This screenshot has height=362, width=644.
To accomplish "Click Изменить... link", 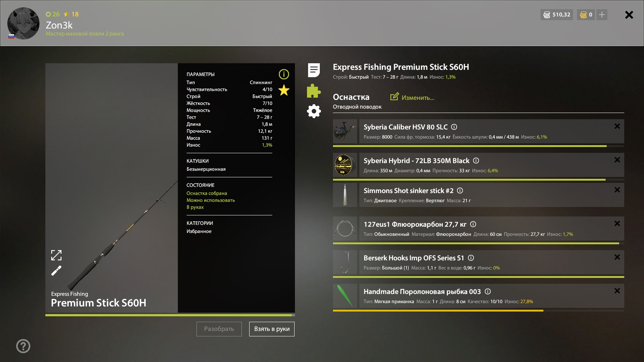I will point(418,98).
